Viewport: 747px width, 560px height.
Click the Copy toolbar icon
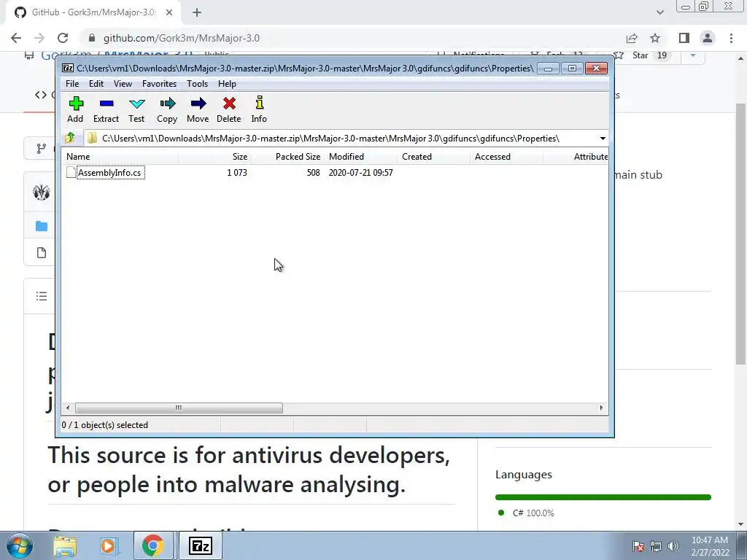click(x=167, y=109)
